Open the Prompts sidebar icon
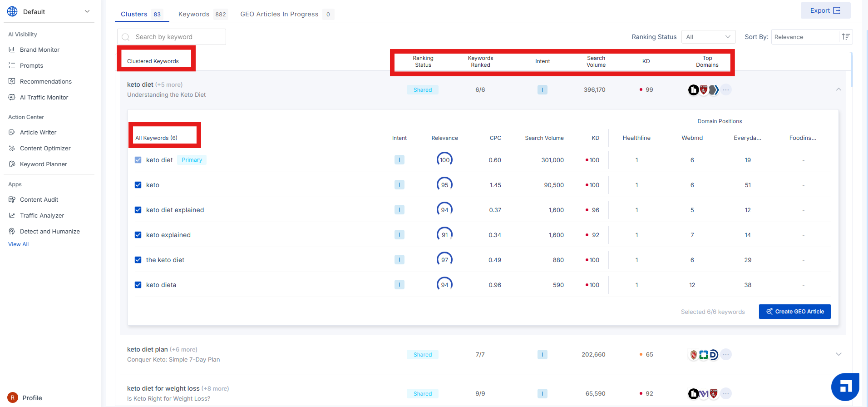Image resolution: width=868 pixels, height=407 pixels. 12,65
